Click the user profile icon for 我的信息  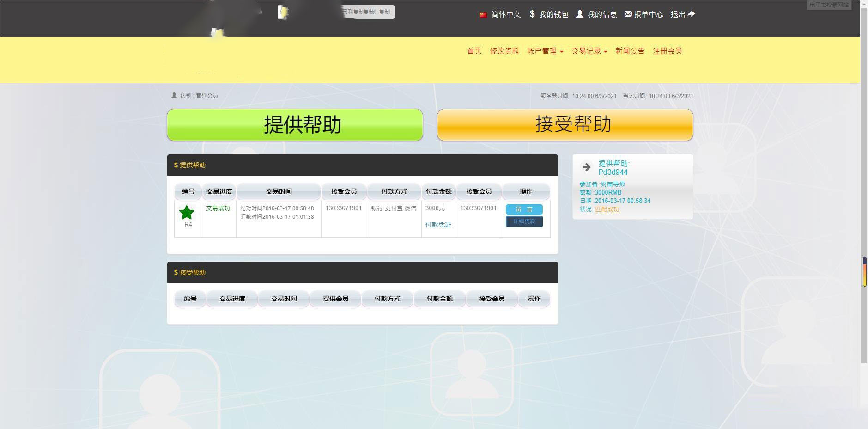click(580, 14)
